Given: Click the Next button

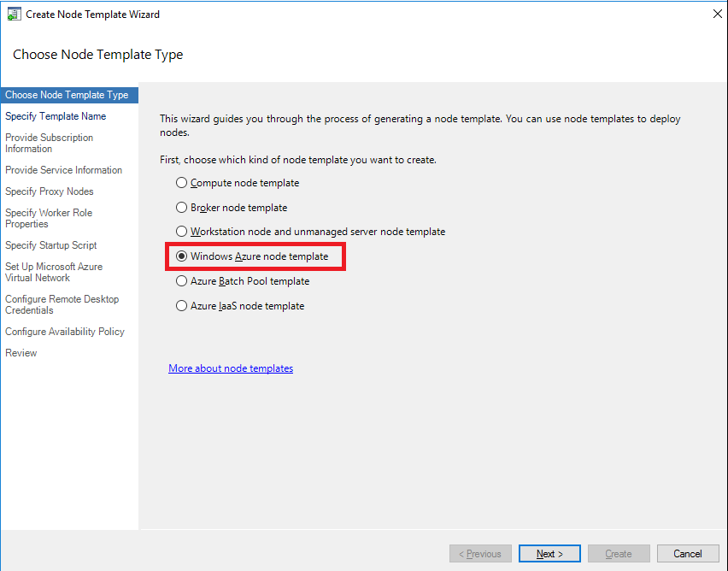Looking at the screenshot, I should click(549, 553).
